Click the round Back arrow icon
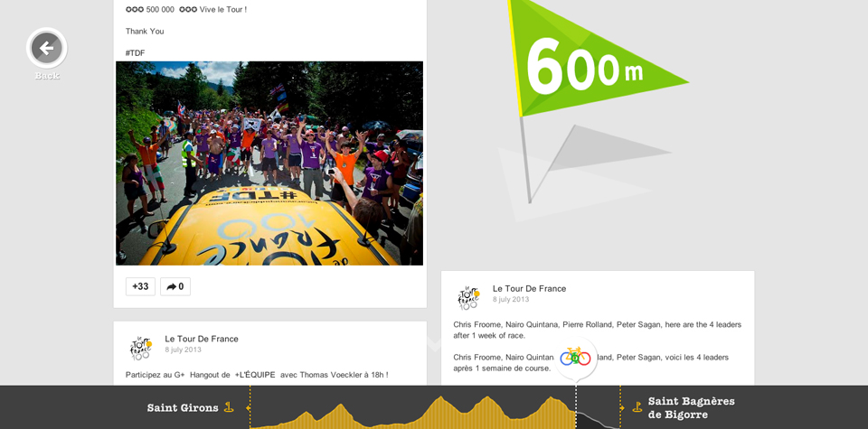 click(x=46, y=48)
